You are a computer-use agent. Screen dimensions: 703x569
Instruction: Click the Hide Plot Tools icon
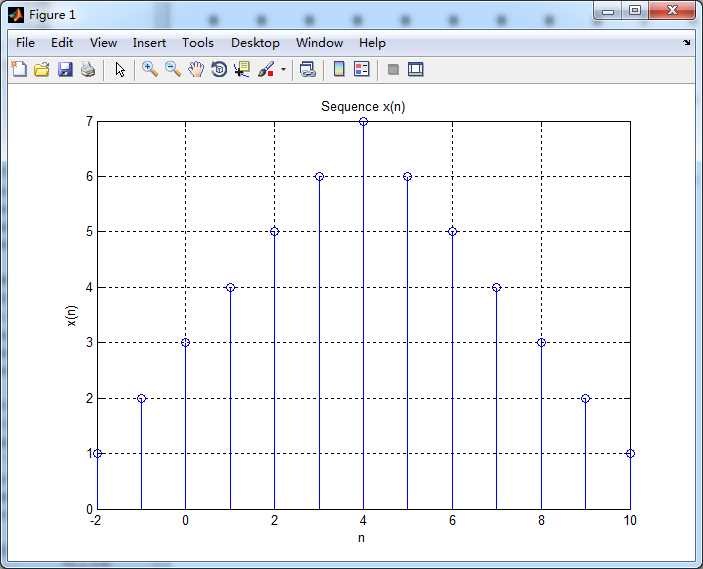click(393, 69)
